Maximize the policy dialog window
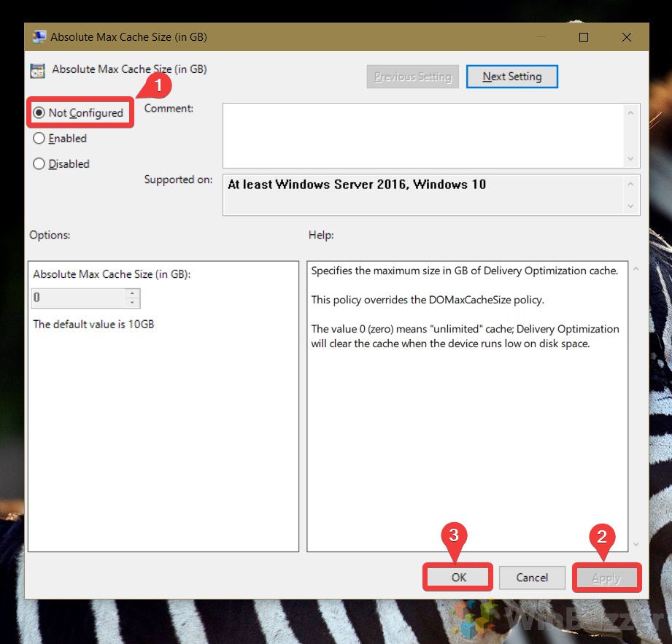The image size is (672, 644). 583,37
